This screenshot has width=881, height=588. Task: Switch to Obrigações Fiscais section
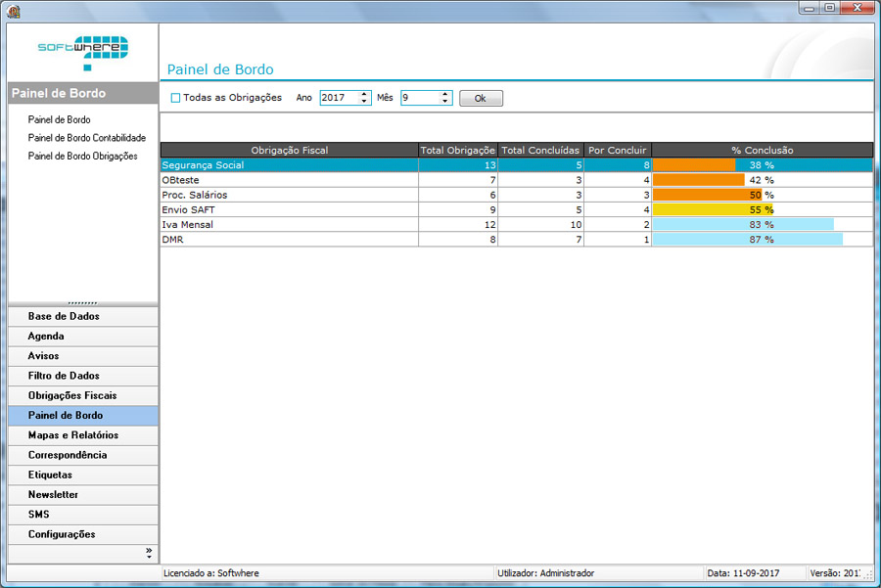tap(72, 395)
